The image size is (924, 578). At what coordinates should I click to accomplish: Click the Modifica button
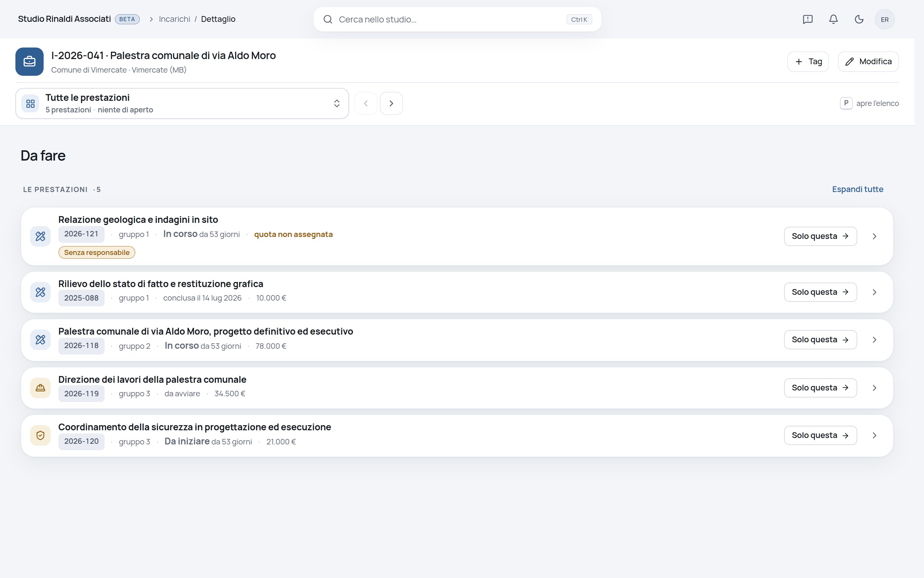[868, 62]
